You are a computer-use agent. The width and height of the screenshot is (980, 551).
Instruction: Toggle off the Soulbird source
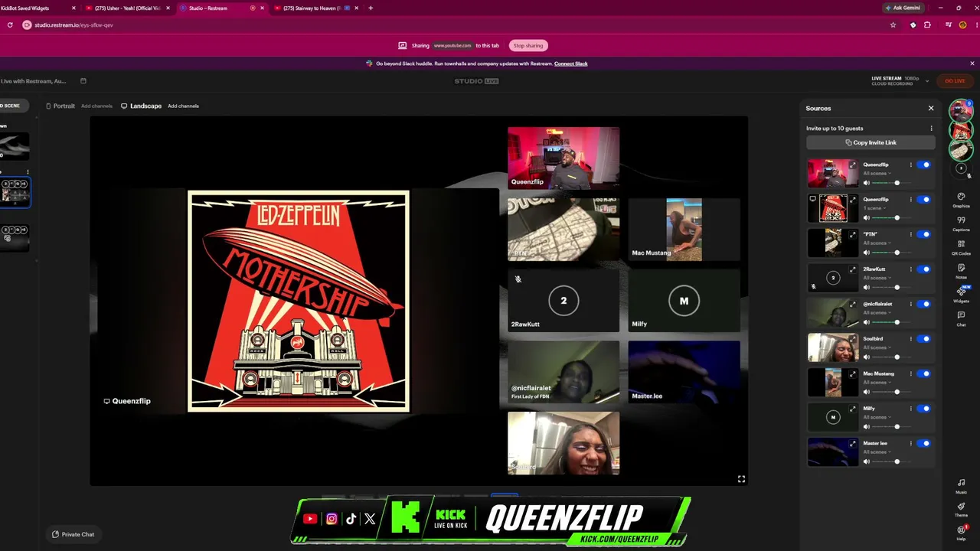[924, 339]
